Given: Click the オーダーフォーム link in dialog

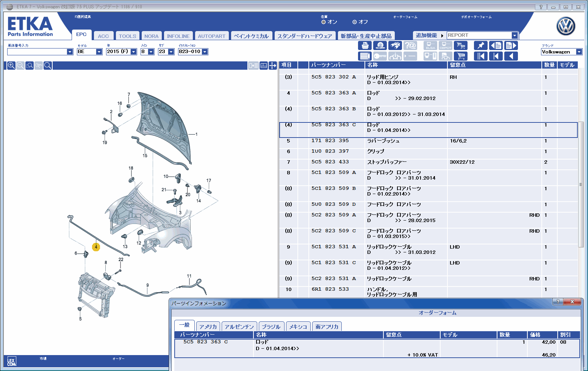Looking at the screenshot, I should 437,313.
